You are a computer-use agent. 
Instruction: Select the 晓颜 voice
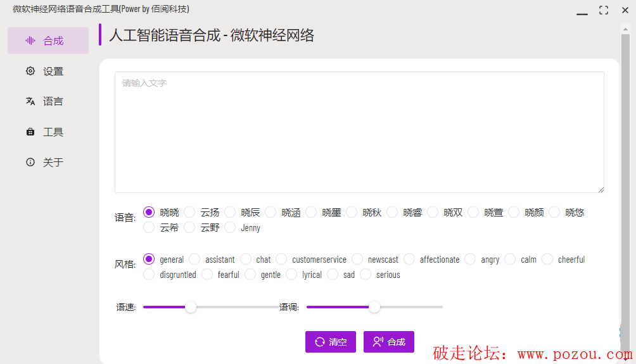[514, 212]
